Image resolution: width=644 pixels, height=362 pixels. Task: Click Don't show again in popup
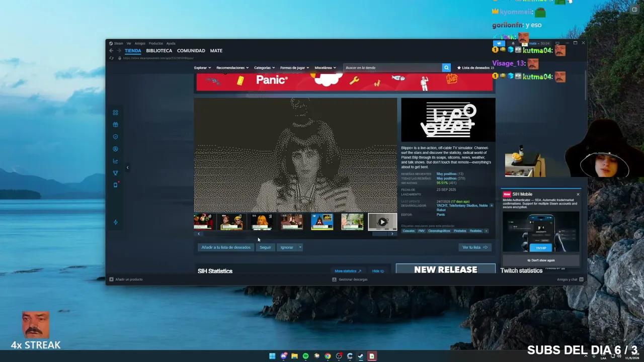[541, 260]
